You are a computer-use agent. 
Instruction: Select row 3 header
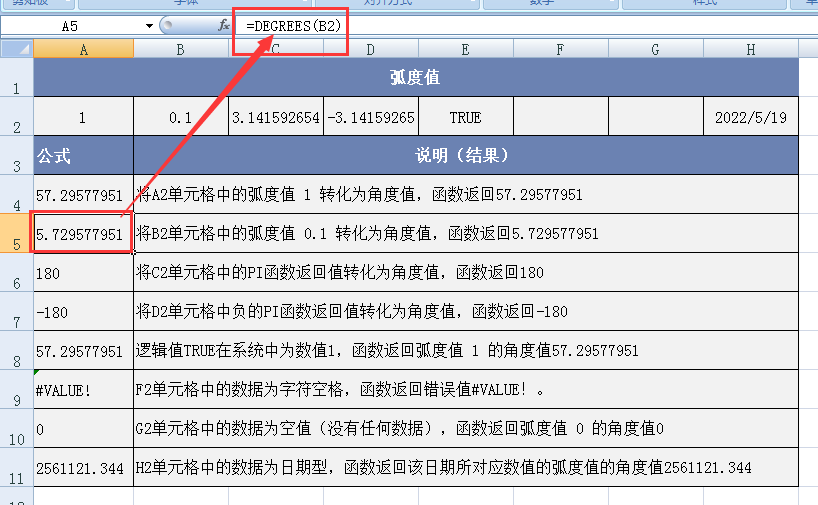[x=17, y=155]
